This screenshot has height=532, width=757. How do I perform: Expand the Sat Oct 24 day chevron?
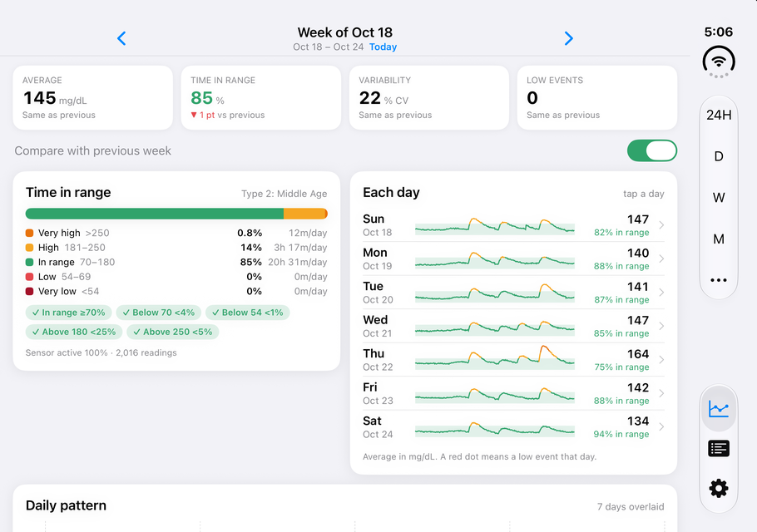pos(661,427)
